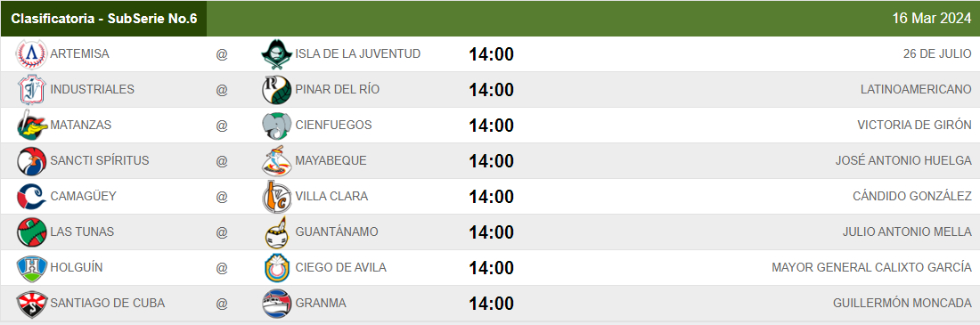Image resolution: width=980 pixels, height=325 pixels.
Task: Open the SANTIAGO DE CUBA team link
Action: coord(108,303)
